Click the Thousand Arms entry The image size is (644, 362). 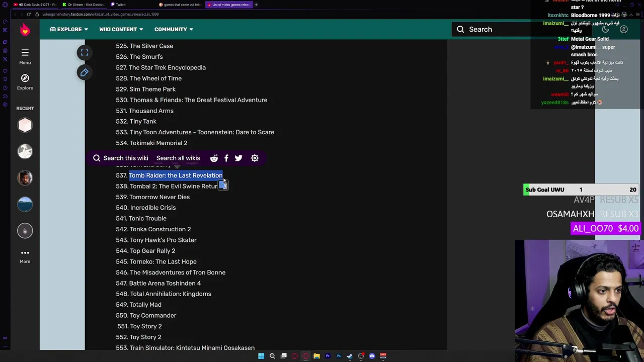[x=151, y=111]
